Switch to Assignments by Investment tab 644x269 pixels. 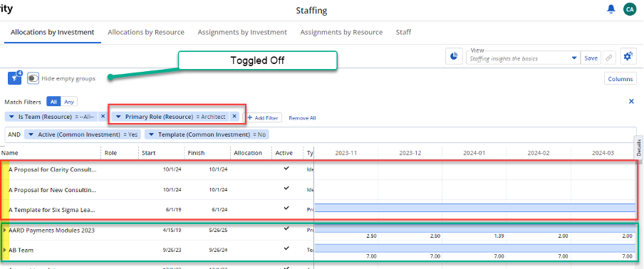242,32
